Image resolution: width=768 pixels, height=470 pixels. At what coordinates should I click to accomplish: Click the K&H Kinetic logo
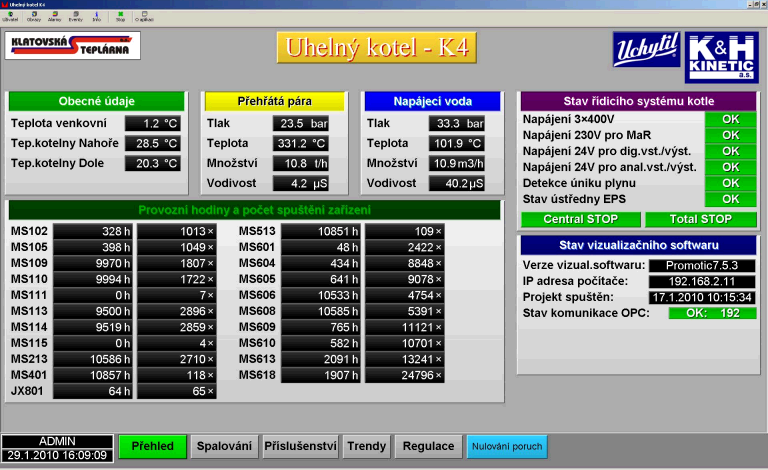click(722, 56)
